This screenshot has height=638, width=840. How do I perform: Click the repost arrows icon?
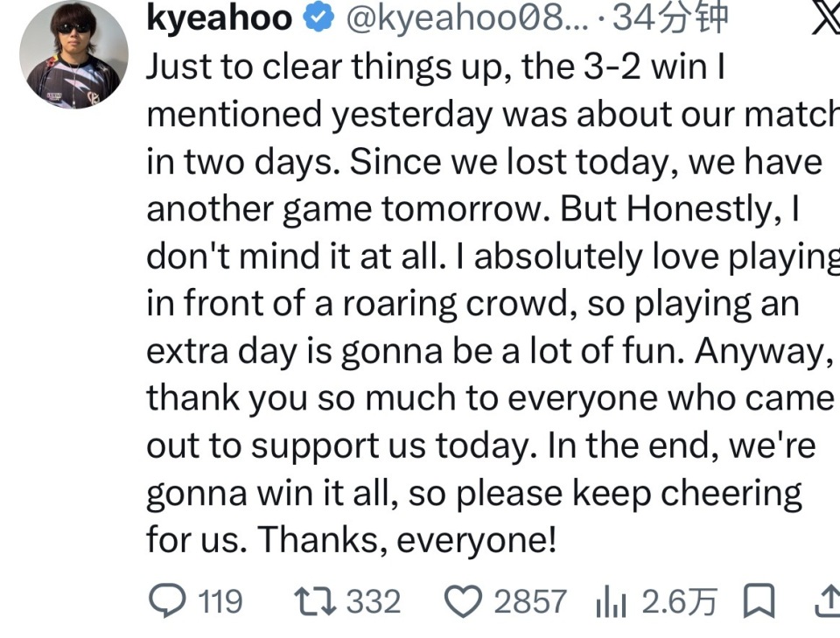316,601
